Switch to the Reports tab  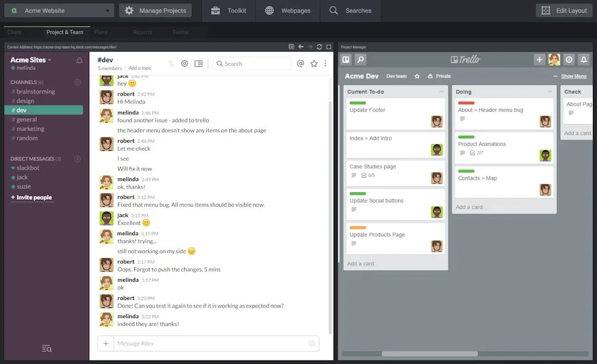(142, 32)
